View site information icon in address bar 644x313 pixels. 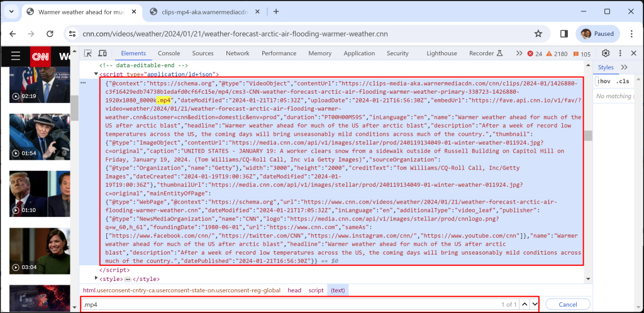(72, 34)
